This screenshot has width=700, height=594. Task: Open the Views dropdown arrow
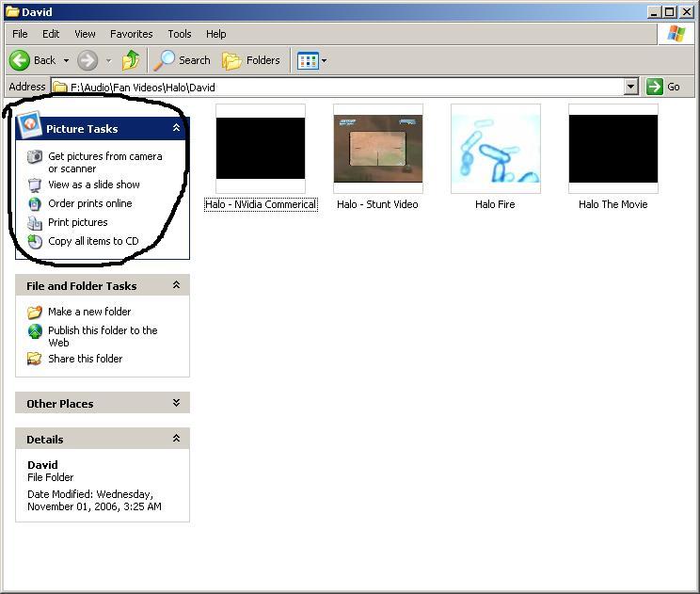324,61
